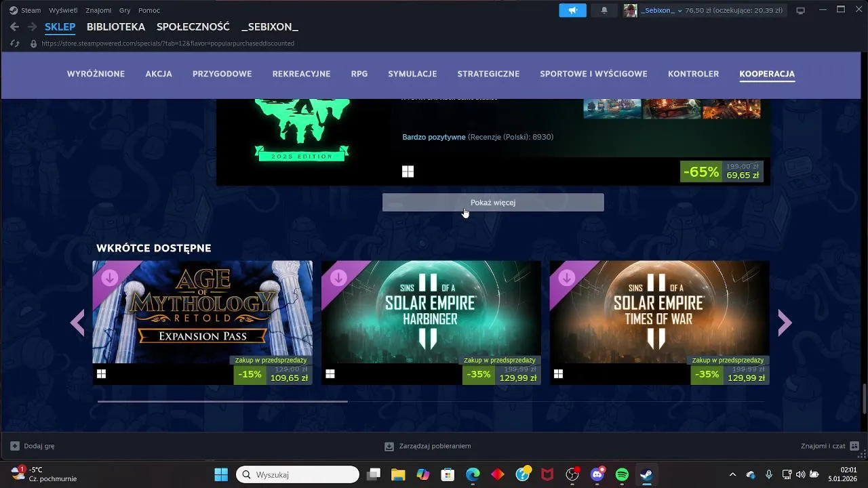The image size is (868, 488).
Task: Click the purple pre-order badge on Harbinger
Action: tap(338, 277)
